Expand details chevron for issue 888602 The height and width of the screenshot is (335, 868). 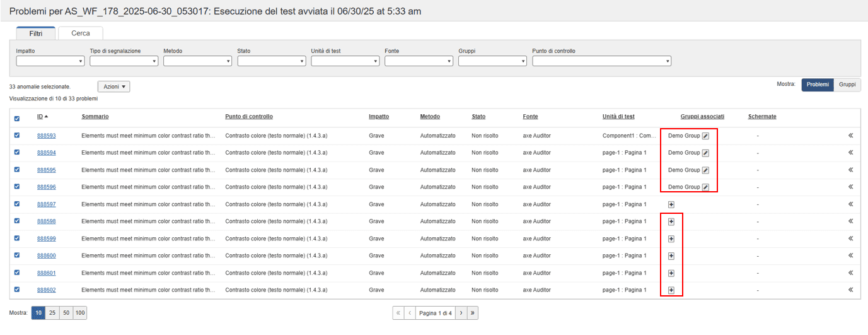tap(850, 290)
